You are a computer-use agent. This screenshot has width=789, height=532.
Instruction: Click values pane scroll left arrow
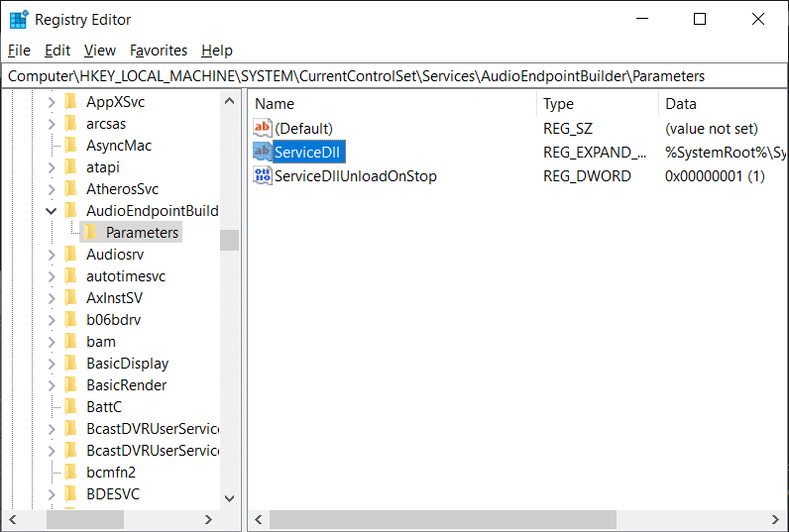pos(259,519)
